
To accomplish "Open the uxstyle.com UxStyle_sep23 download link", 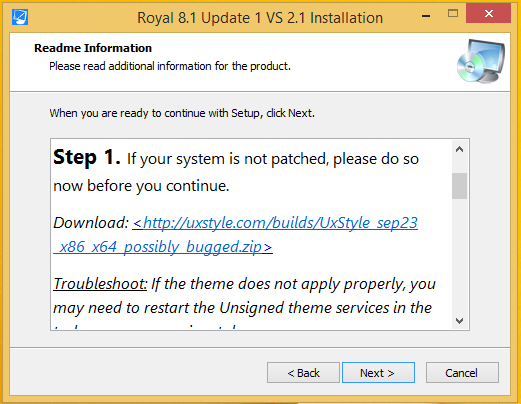I will pyautogui.click(x=275, y=223).
